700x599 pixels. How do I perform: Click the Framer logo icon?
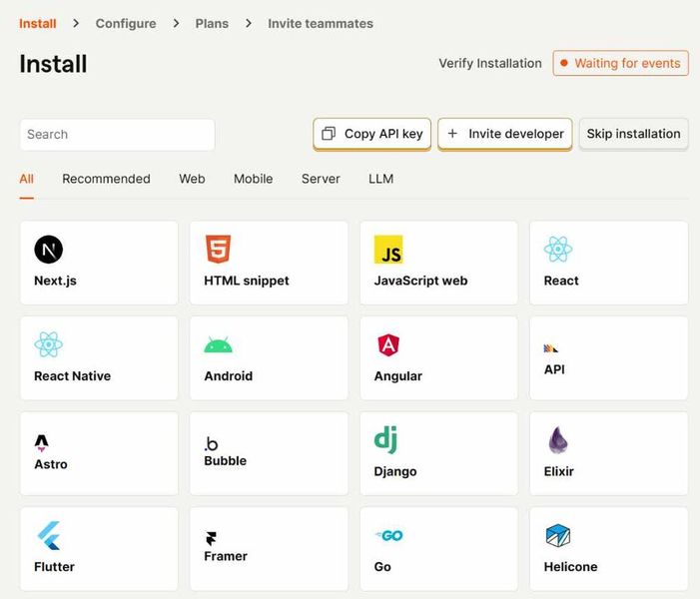click(211, 539)
